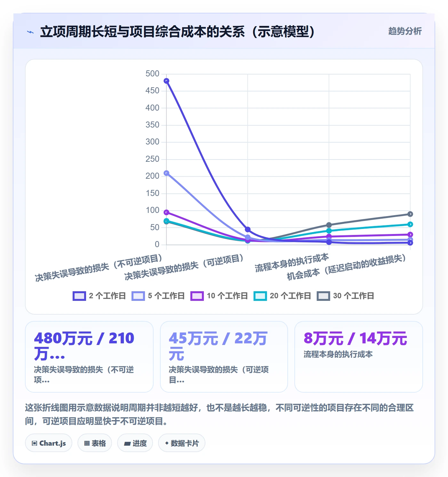Click the description paragraph starting with 这张折线图
This screenshot has width=448, height=477.
tap(220, 414)
